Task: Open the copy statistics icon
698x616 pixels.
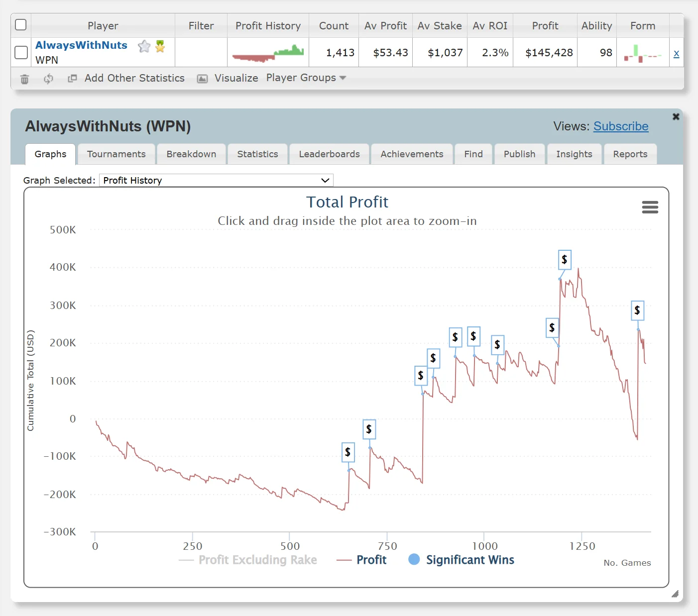Action: [x=72, y=79]
